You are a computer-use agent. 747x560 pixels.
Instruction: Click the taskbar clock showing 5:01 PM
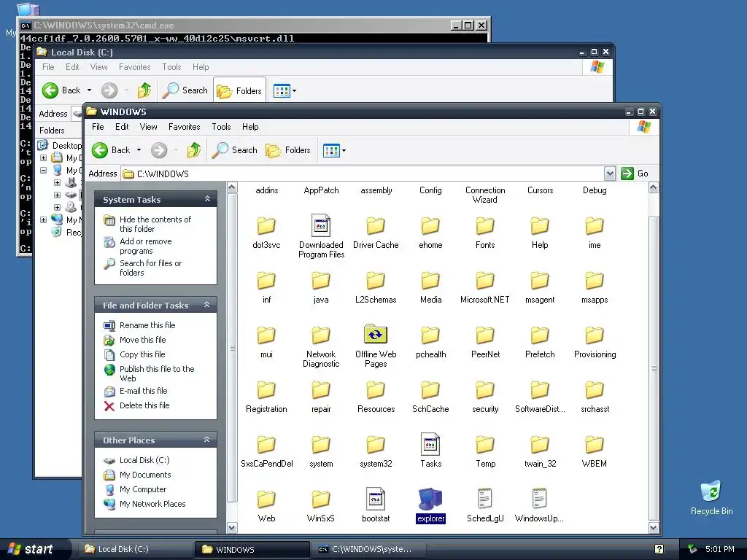coord(720,549)
